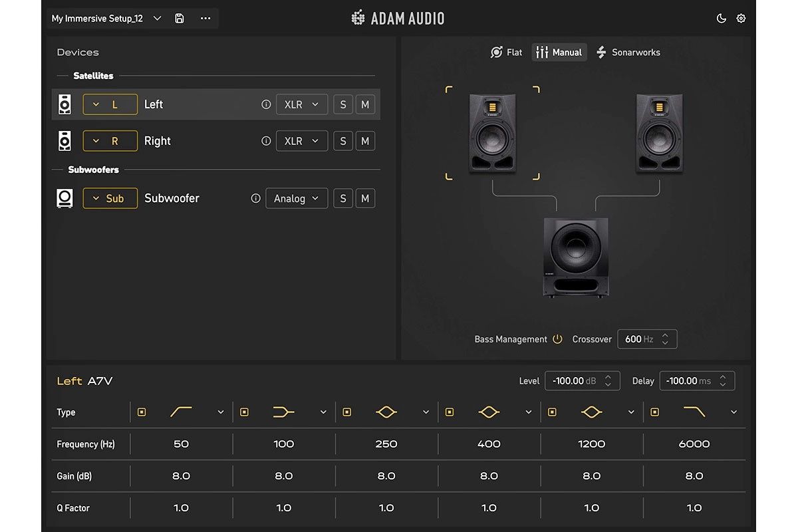Toggle the 100 Hz filter band enable box
This screenshot has height=532, width=798.
244,412
